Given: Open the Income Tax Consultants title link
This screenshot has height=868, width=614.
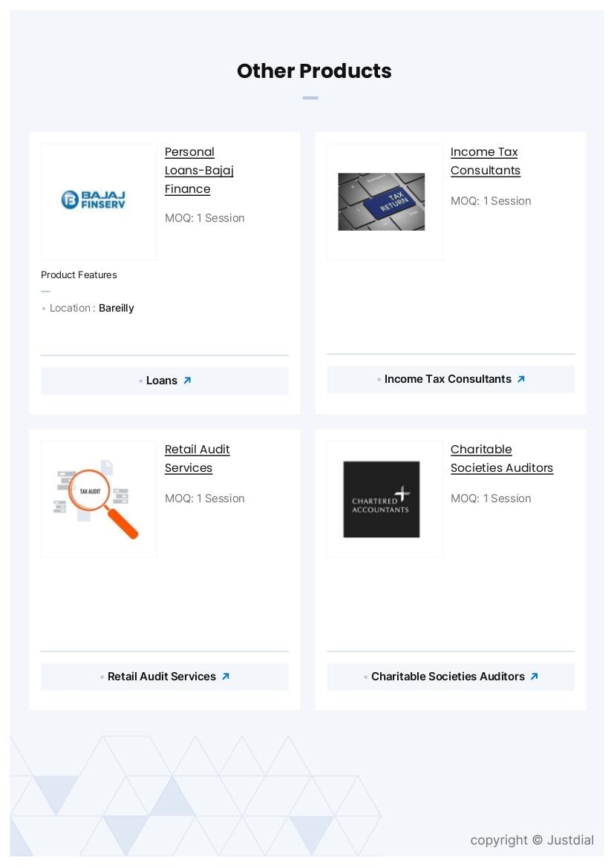Looking at the screenshot, I should (485, 161).
